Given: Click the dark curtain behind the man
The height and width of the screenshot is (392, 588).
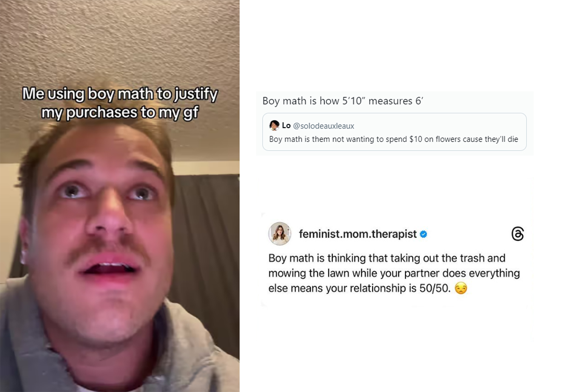Looking at the screenshot, I should coord(209,239).
